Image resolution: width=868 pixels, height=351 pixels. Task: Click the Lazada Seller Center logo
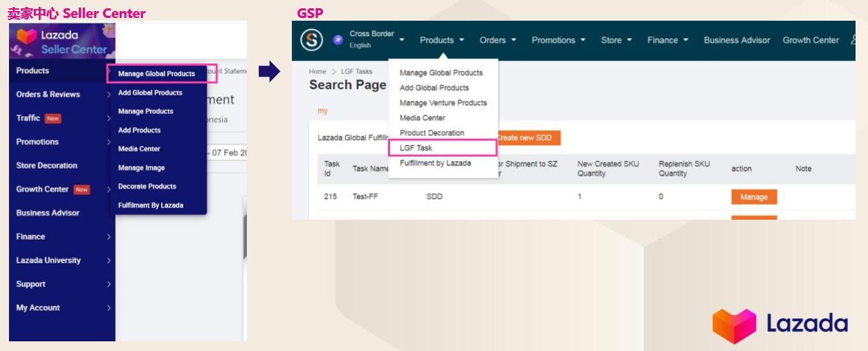(62, 41)
